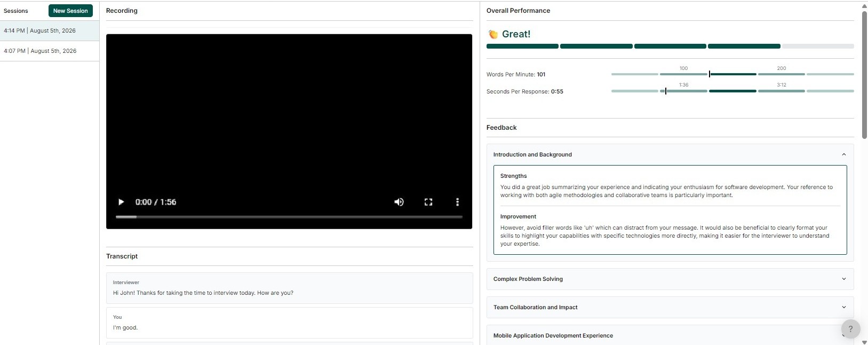
Task: Click the Great! emoji icon
Action: [493, 34]
